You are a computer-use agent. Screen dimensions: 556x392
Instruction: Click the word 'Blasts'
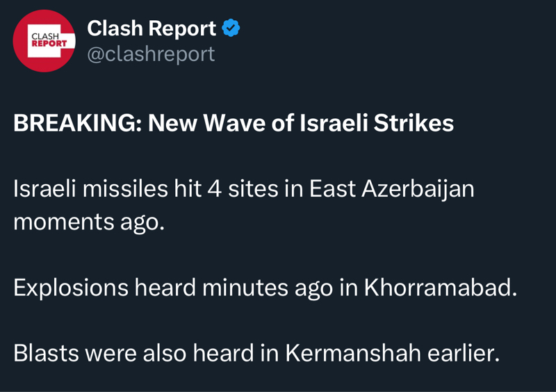[45, 353]
